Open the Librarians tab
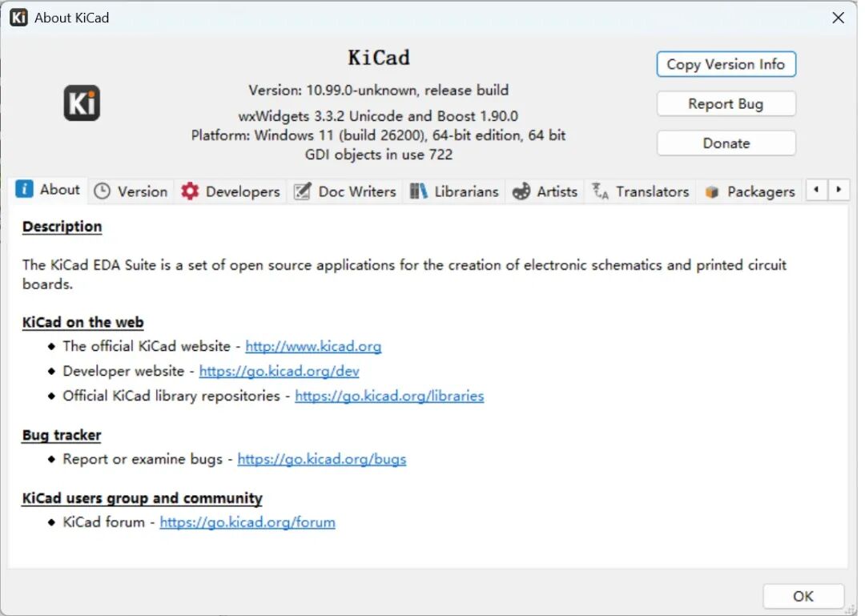Image resolution: width=865 pixels, height=616 pixels. (x=454, y=191)
